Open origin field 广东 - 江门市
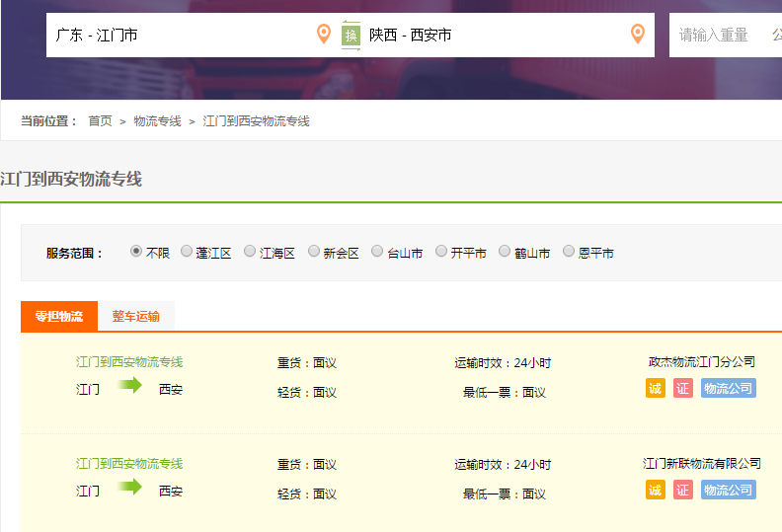The height and width of the screenshot is (532, 782). (193, 35)
